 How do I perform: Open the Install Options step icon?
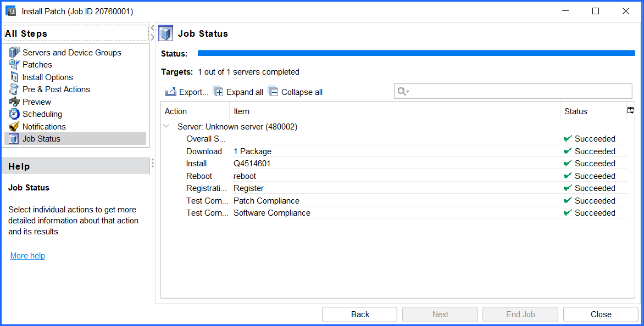click(15, 77)
